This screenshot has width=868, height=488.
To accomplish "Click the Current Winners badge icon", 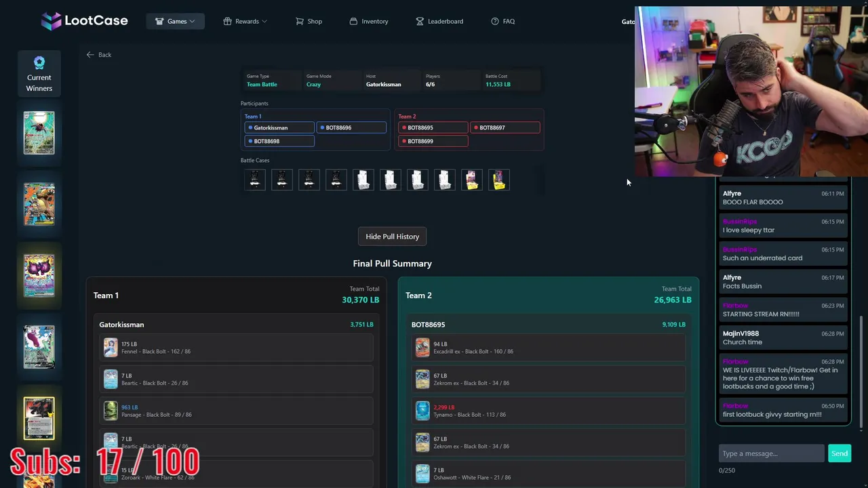I will pyautogui.click(x=39, y=63).
